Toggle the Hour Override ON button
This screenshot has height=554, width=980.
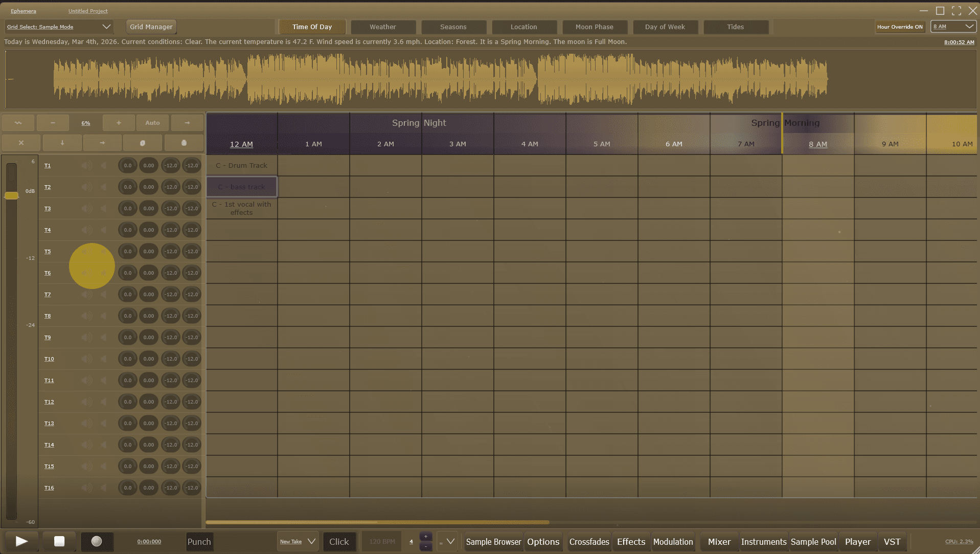tap(900, 27)
